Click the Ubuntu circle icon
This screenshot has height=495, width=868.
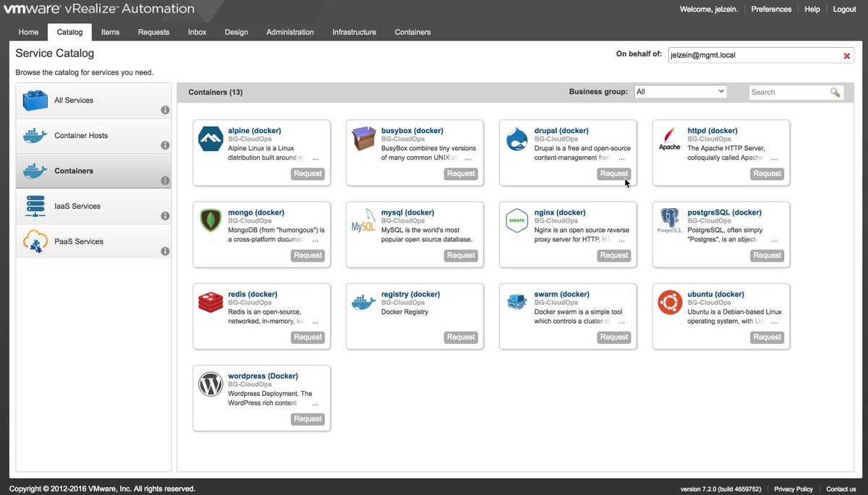click(668, 302)
